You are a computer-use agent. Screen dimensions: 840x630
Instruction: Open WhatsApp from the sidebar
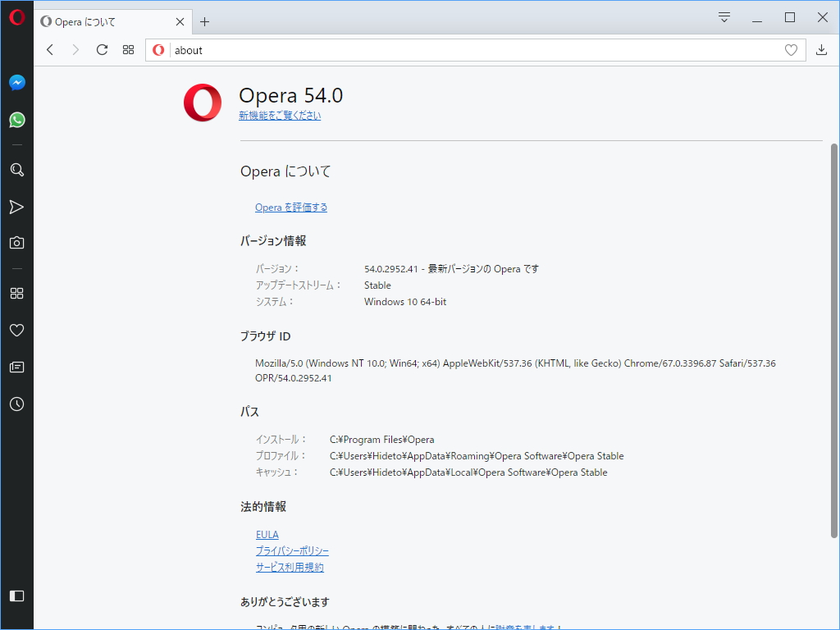point(16,120)
